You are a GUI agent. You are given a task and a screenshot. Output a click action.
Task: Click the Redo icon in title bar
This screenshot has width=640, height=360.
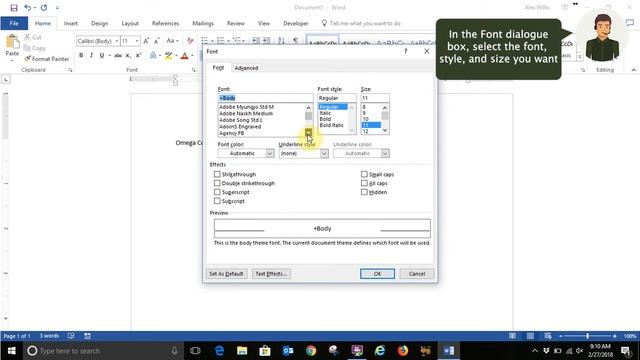44,8
